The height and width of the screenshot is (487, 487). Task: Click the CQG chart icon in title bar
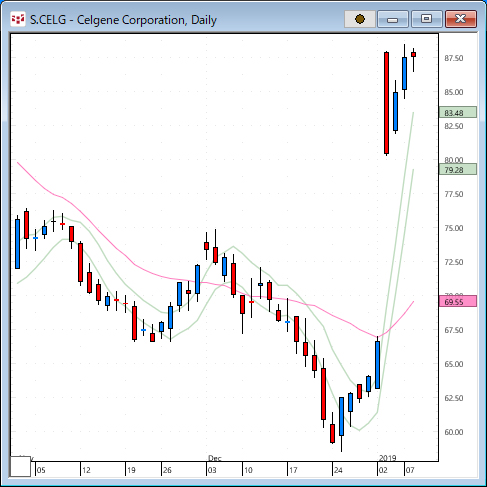click(x=17, y=19)
